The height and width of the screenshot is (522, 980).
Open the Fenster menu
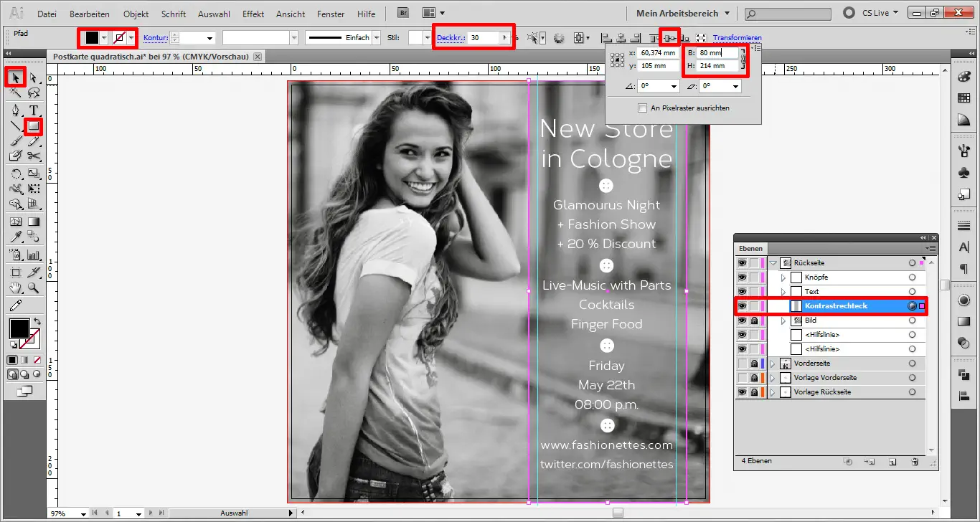click(x=331, y=14)
